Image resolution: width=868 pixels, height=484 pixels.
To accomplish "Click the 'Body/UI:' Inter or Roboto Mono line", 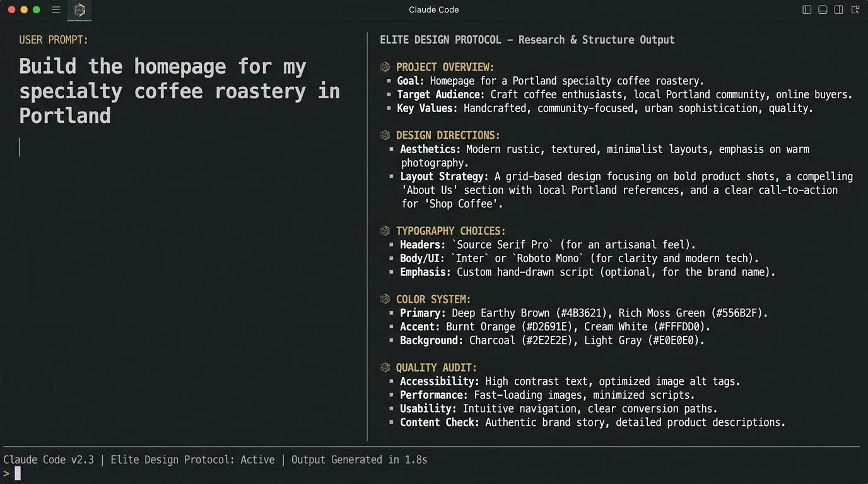I will click(x=579, y=258).
